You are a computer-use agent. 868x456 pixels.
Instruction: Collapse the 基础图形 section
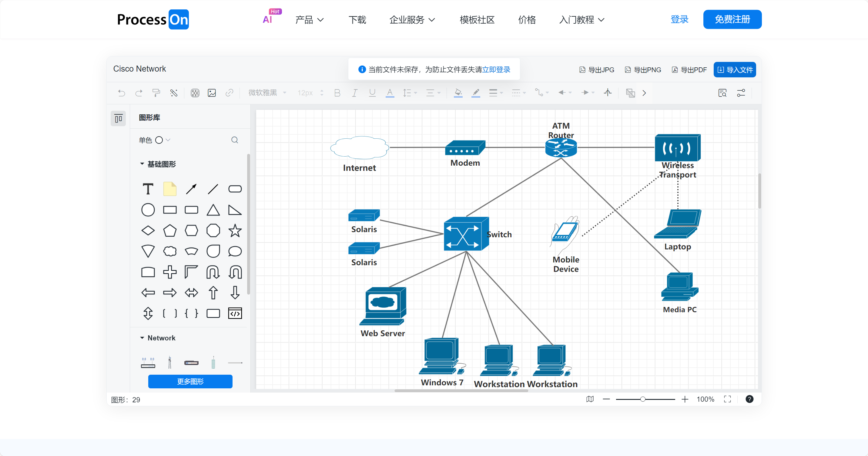pos(142,164)
